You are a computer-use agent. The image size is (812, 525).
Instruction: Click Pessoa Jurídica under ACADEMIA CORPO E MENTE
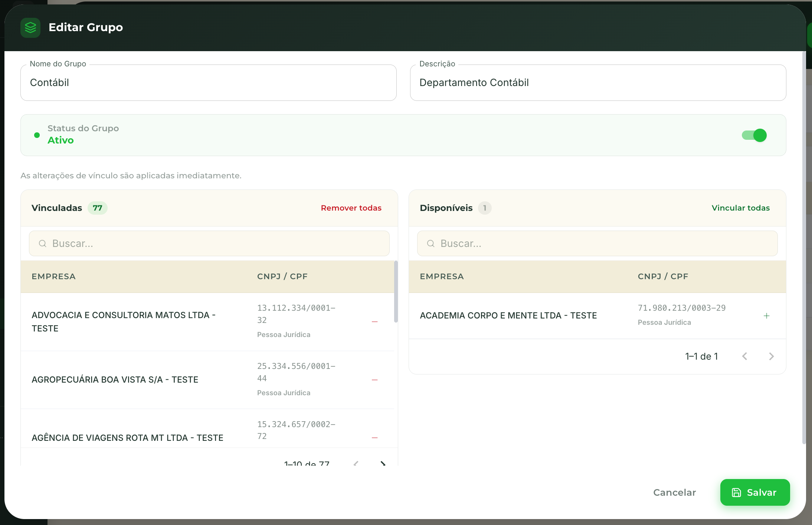coord(664,323)
